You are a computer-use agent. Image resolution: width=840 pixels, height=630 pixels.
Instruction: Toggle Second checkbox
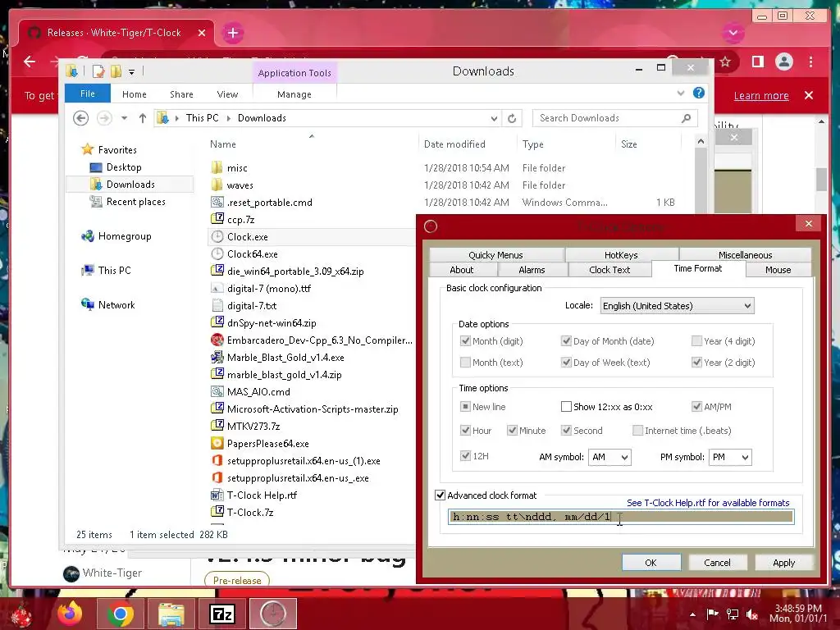click(x=566, y=430)
